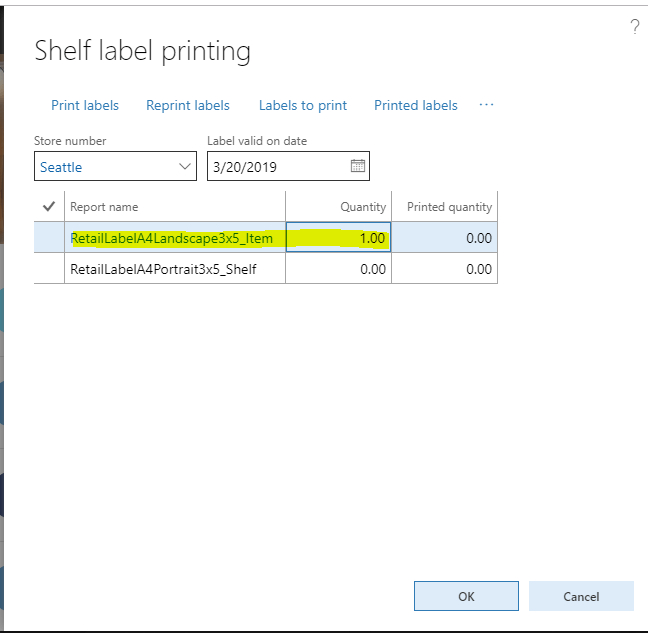This screenshot has height=633, width=648.
Task: Click Reprint labels menu item
Action: (x=188, y=105)
